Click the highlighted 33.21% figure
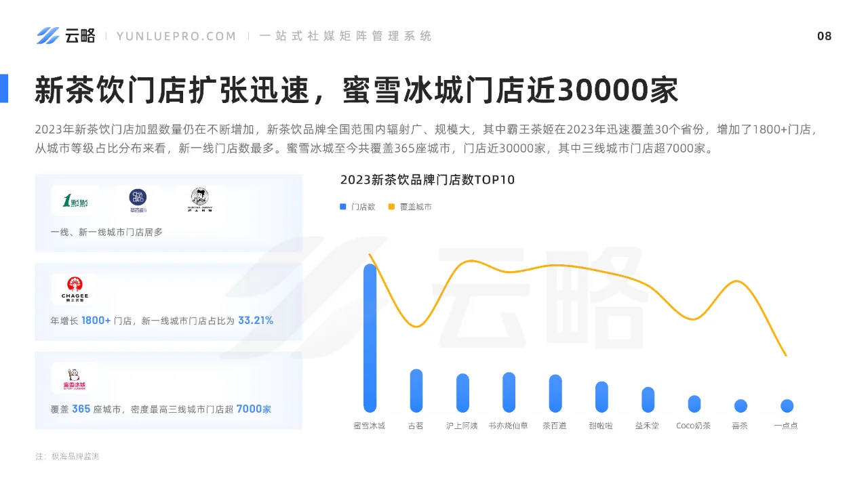The width and height of the screenshot is (868, 488). point(256,320)
